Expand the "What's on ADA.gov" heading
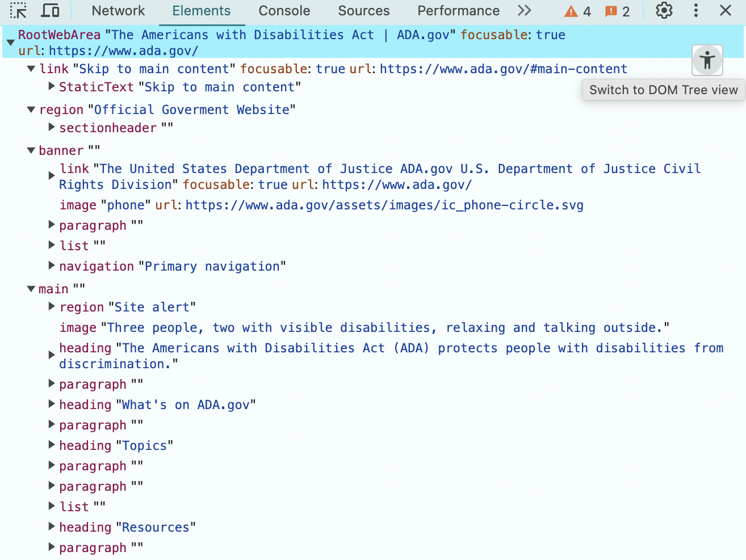 point(52,404)
